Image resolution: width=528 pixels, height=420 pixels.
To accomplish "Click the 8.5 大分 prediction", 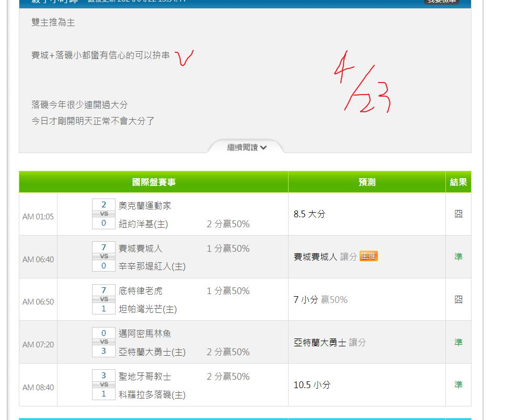I will (x=309, y=214).
